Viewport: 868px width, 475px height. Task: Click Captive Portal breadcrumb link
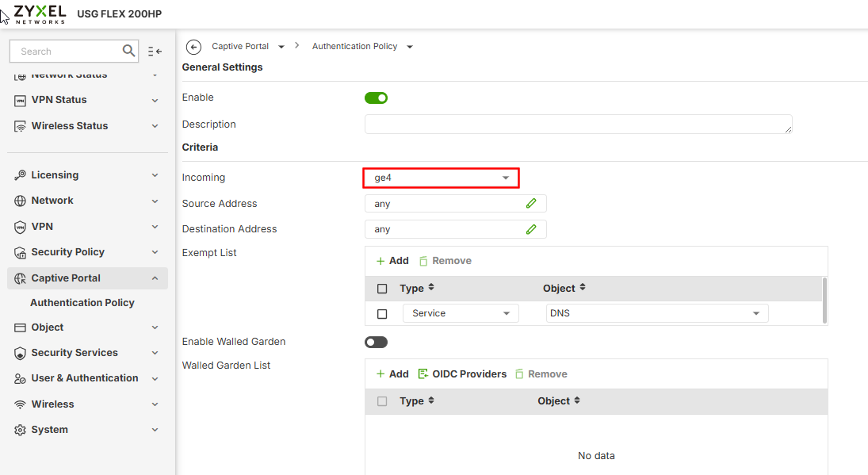(240, 47)
